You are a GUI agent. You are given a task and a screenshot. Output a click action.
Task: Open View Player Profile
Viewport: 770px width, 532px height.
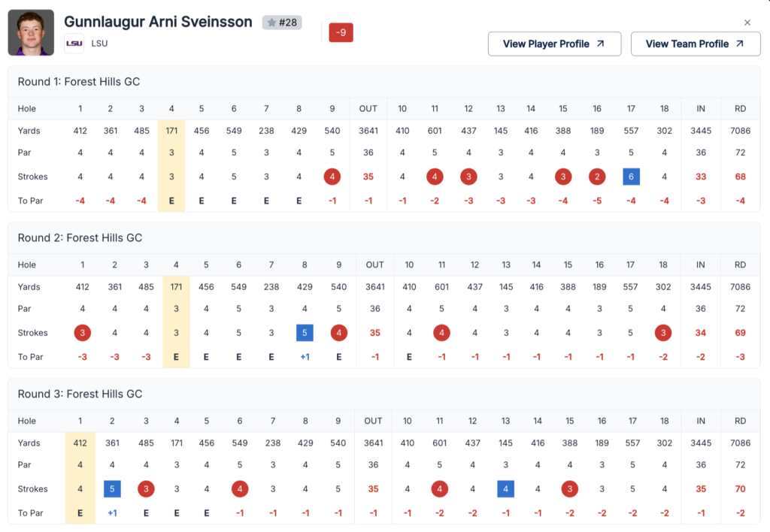point(554,44)
